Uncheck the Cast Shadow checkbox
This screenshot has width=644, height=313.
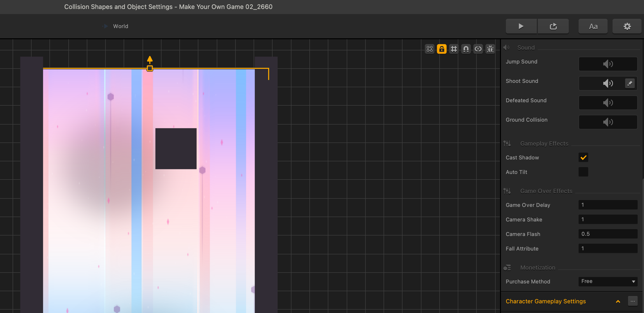[x=583, y=158]
